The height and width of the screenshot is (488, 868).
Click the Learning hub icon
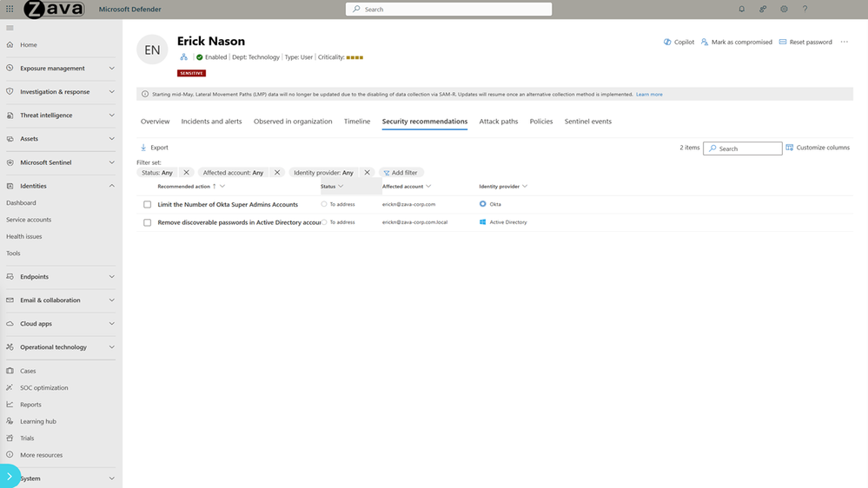point(10,421)
